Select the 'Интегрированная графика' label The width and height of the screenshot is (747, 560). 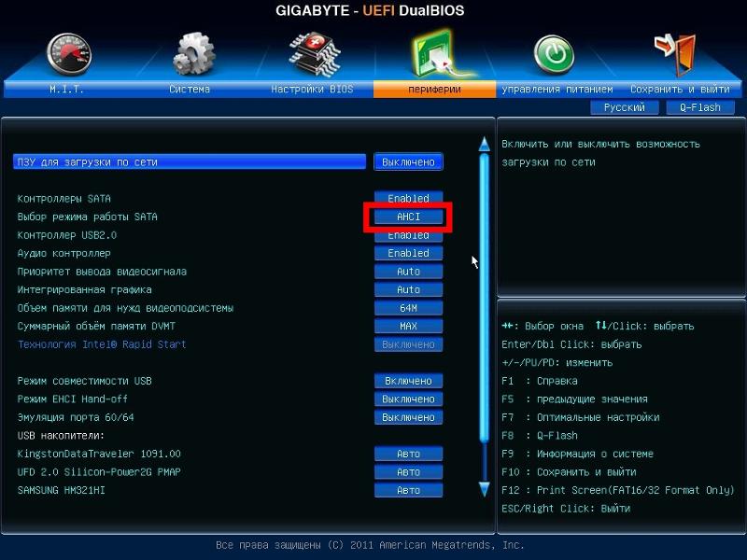tap(84, 289)
